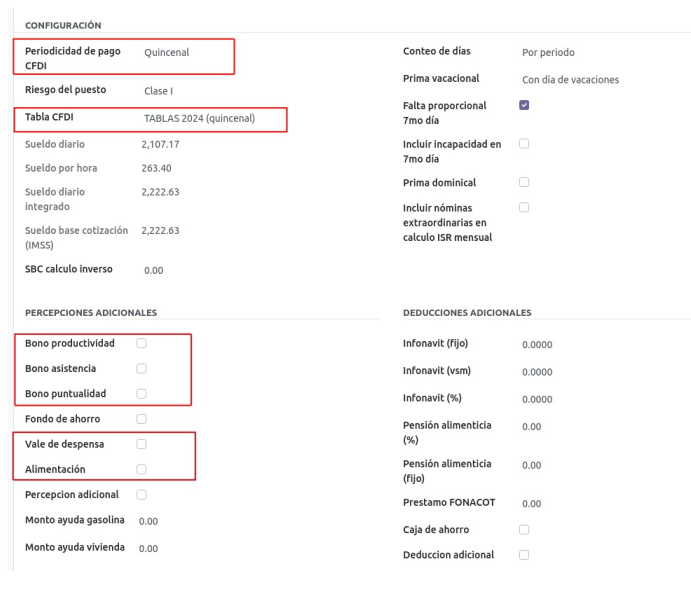691x590 pixels.
Task: Check the Percepcion adicional box
Action: tap(141, 494)
